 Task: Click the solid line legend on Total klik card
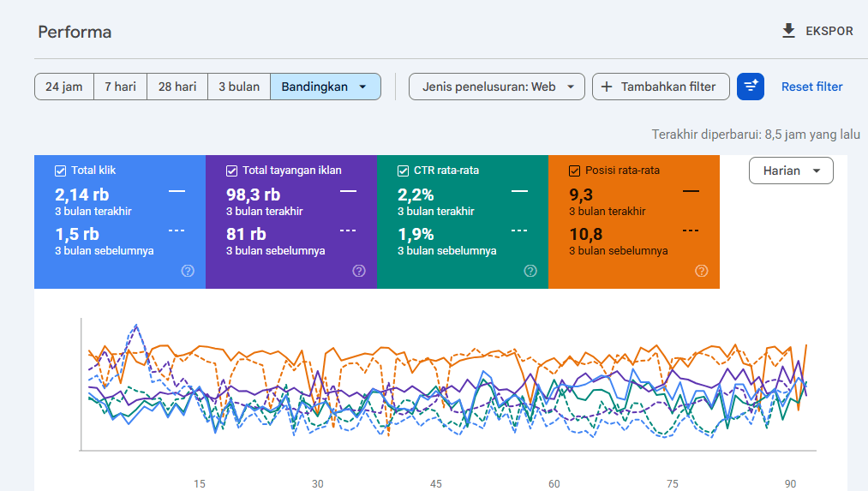(x=177, y=191)
